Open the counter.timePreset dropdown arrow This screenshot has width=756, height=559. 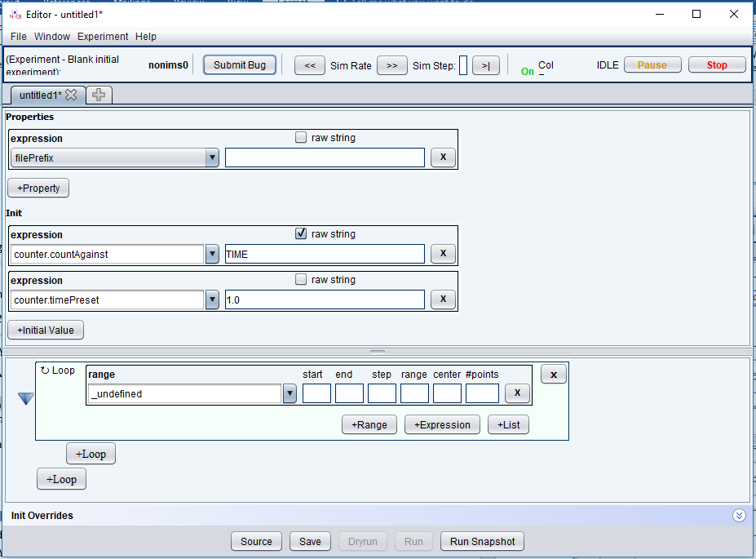click(x=212, y=300)
